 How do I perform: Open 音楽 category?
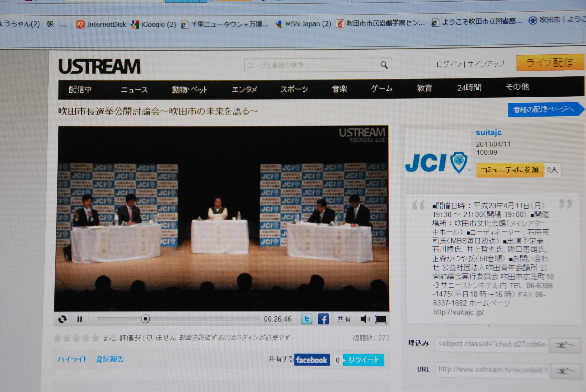pyautogui.click(x=339, y=89)
